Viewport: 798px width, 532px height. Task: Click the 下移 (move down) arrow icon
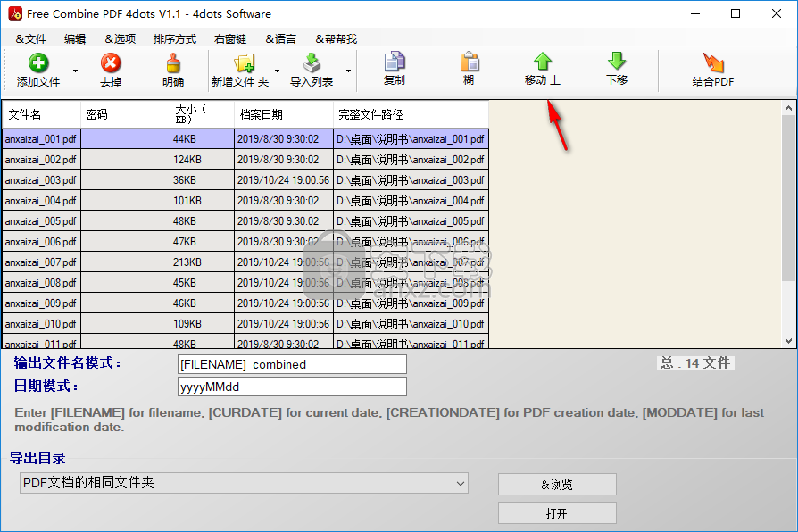[617, 61]
